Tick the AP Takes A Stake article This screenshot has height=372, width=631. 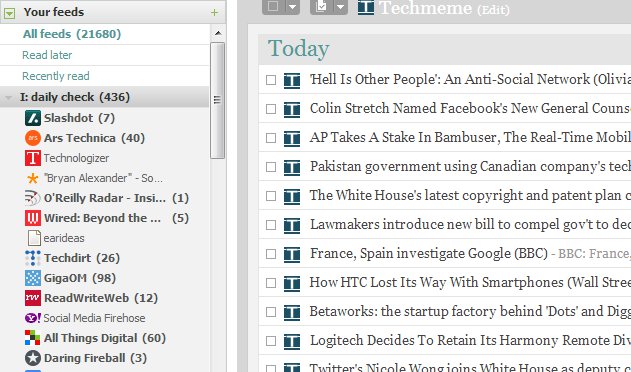[271, 138]
